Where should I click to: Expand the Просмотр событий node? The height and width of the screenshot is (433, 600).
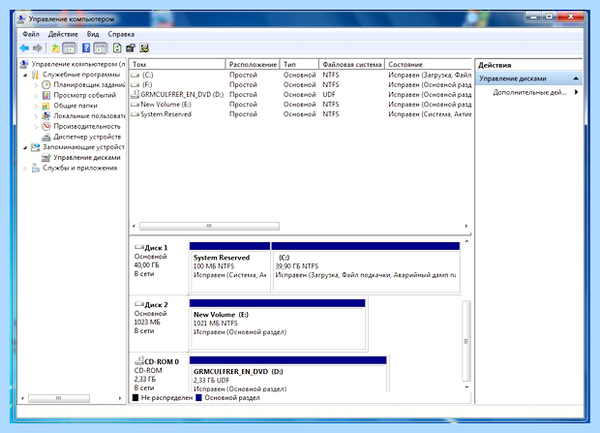click(x=36, y=95)
